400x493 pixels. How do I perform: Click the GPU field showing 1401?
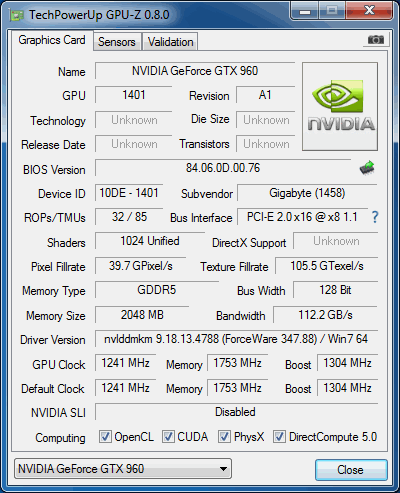[x=134, y=95]
